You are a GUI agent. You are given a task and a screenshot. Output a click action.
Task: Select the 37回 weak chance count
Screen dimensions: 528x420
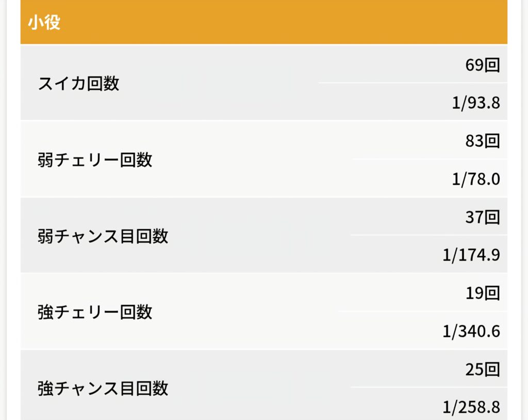coord(482,217)
